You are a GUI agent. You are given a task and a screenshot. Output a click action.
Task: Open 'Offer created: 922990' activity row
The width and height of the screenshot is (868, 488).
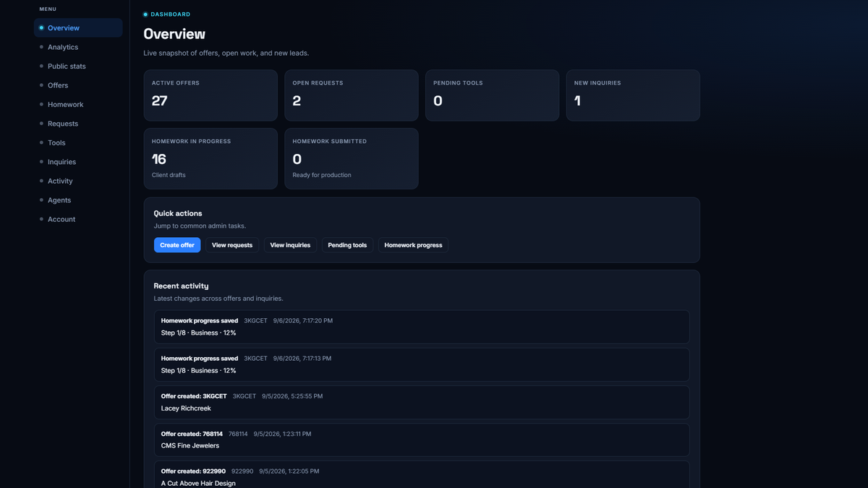click(422, 475)
